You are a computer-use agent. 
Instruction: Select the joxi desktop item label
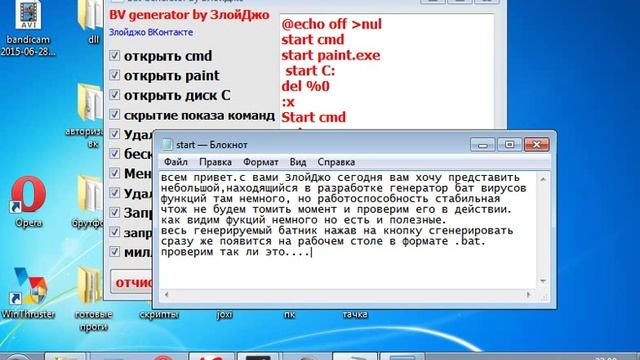pyautogui.click(x=224, y=315)
